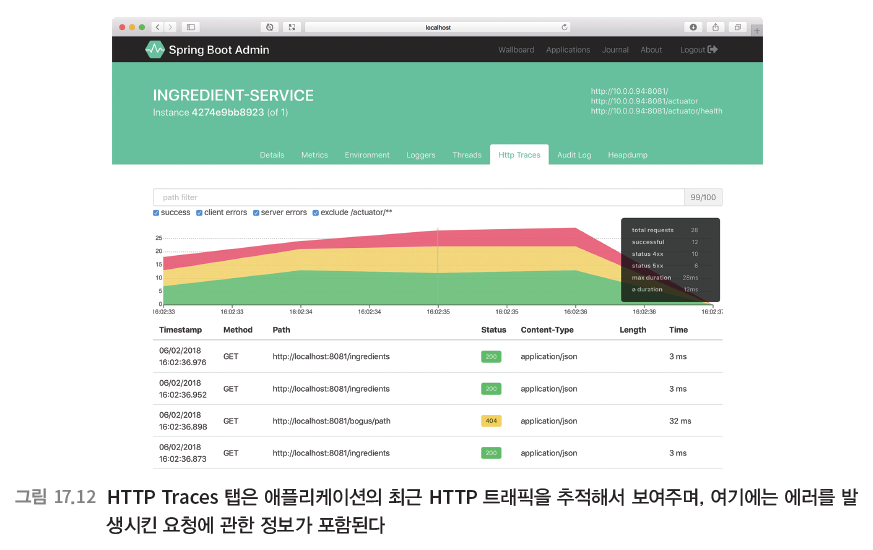
Task: Open the actuator/health URL link
Action: click(656, 111)
